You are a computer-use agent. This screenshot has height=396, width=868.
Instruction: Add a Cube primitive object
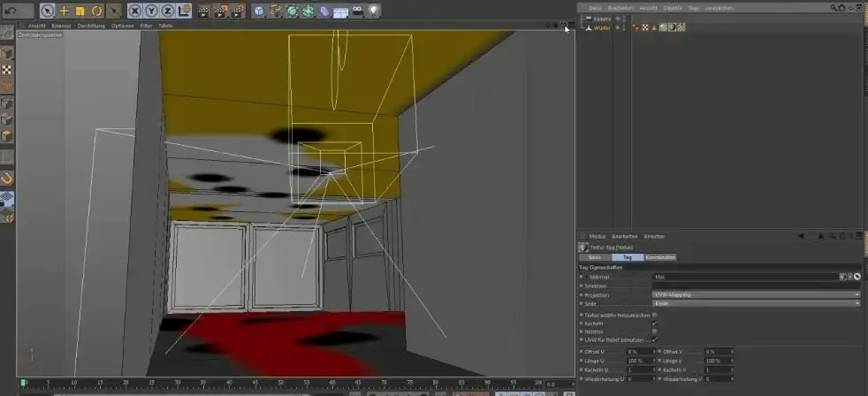click(259, 11)
